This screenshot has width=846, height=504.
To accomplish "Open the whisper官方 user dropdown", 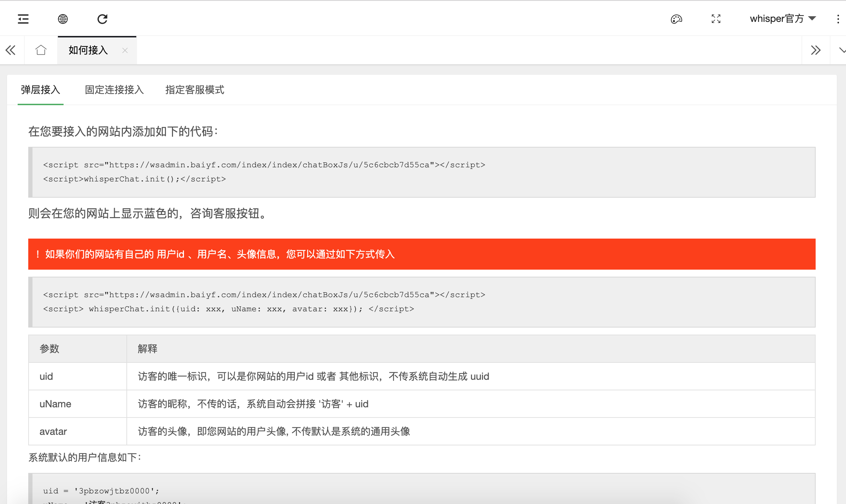I will pyautogui.click(x=783, y=19).
